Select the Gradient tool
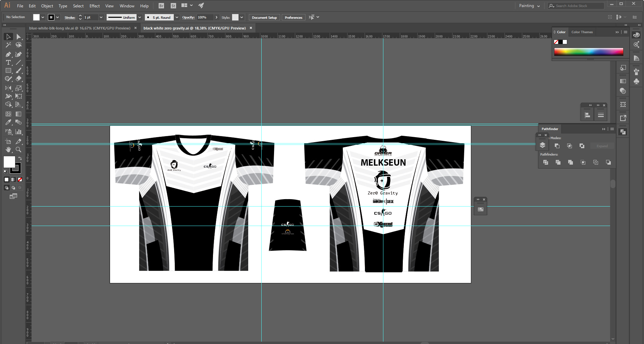The width and height of the screenshot is (644, 344). point(18,114)
